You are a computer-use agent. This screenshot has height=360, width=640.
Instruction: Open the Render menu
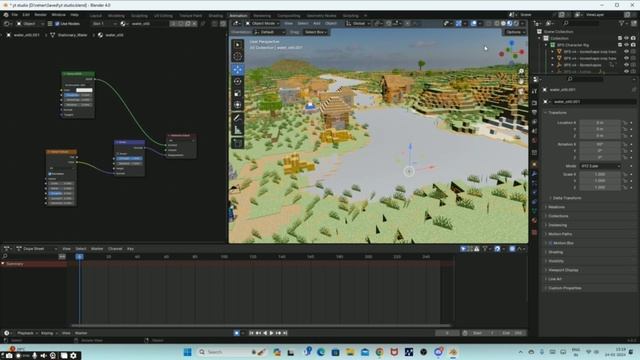point(40,15)
